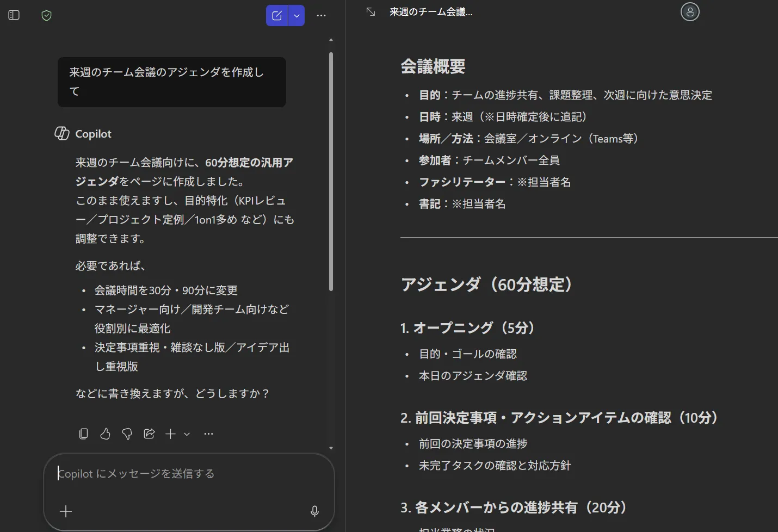Expand the chevron beside the add-to-page plus
The width and height of the screenshot is (778, 532).
pyautogui.click(x=187, y=434)
